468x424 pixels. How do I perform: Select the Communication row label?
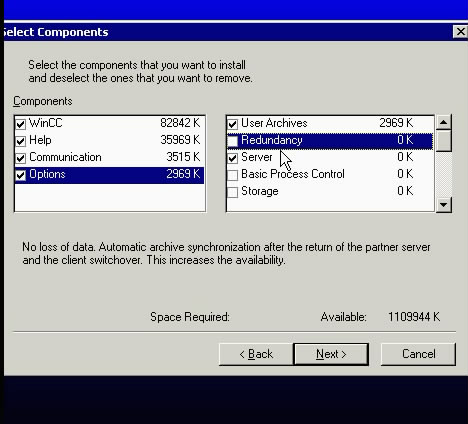(x=65, y=157)
